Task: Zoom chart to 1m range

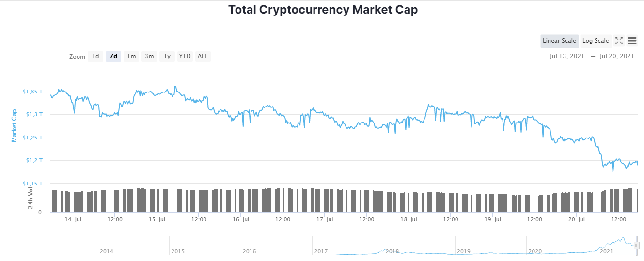Action: coord(131,56)
